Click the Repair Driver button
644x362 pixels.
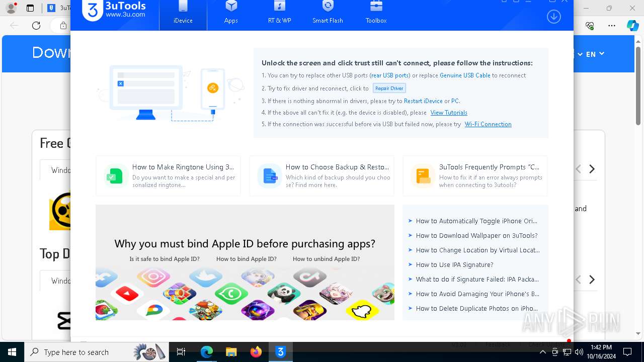[x=389, y=88]
